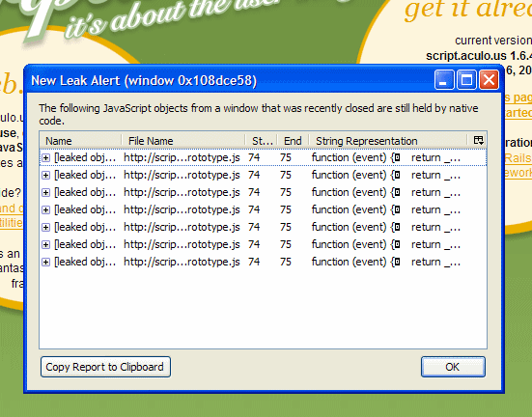532x417 pixels.
Task: Open the column picker icon
Action: point(478,140)
